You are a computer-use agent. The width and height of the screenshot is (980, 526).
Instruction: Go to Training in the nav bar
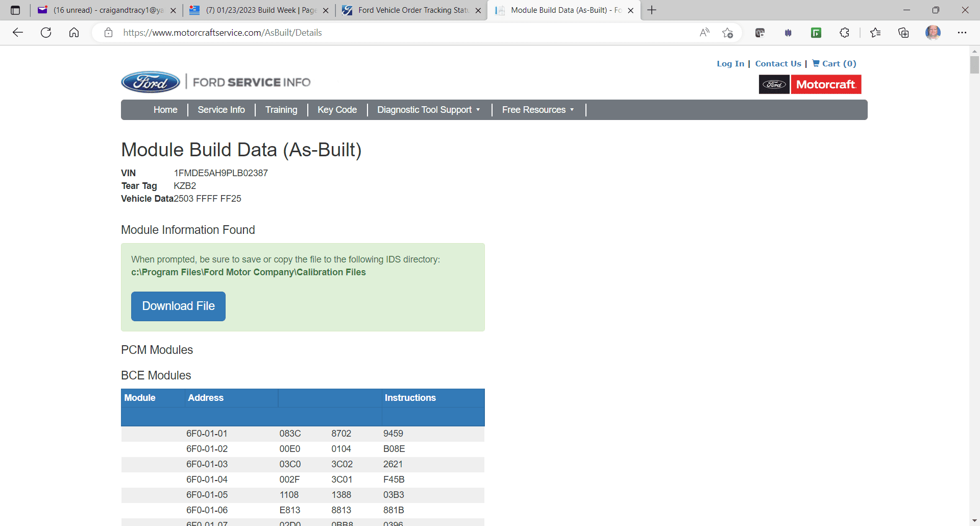point(281,110)
